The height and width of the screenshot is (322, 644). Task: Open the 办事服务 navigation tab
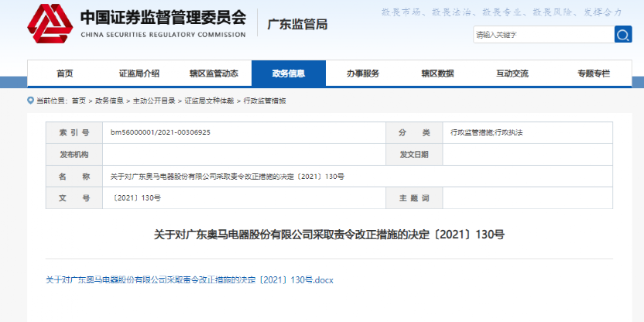(363, 74)
